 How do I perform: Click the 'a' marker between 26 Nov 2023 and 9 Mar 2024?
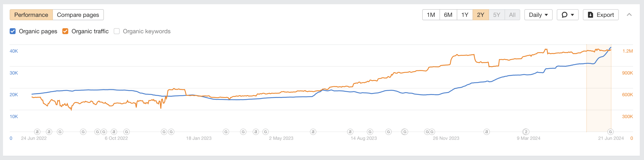(487, 132)
